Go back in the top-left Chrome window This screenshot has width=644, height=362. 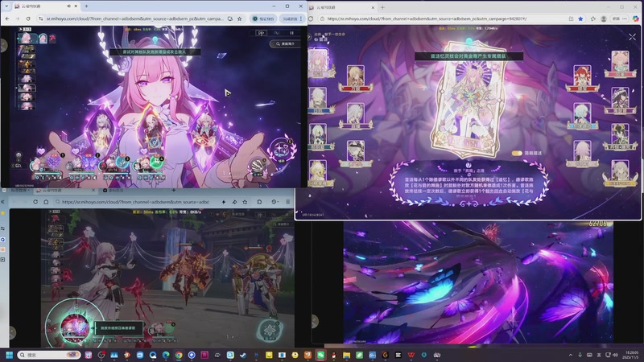[7, 19]
